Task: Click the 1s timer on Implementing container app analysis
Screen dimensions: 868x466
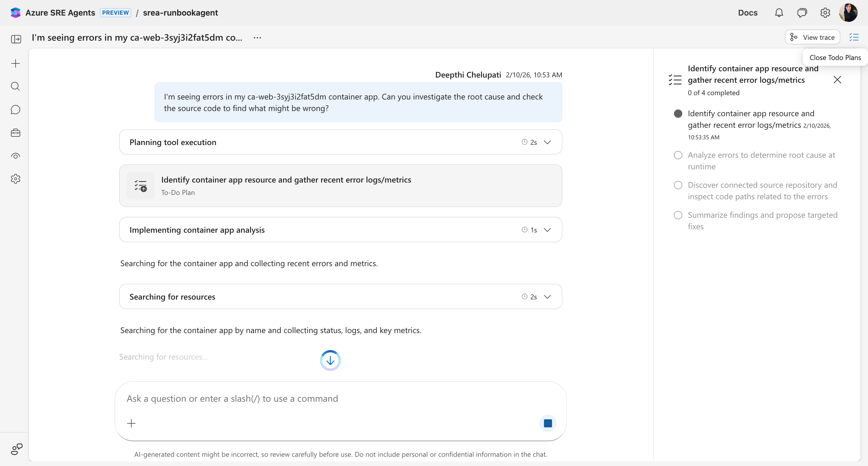Action: tap(529, 230)
